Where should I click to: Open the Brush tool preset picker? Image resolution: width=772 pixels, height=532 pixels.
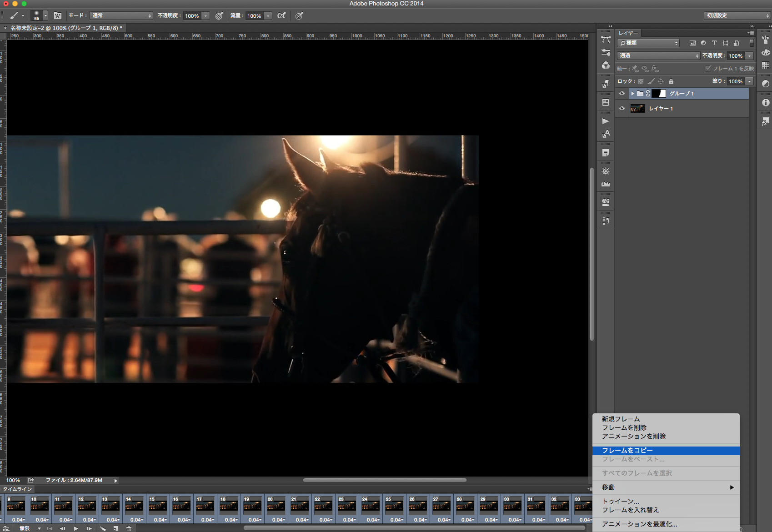click(x=17, y=15)
